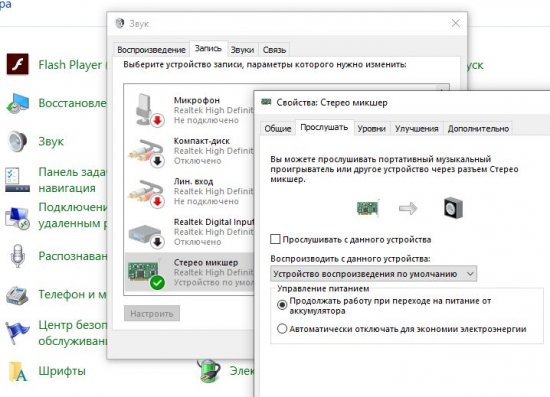Open Flash Player control panel icon
The height and width of the screenshot is (397, 550).
(x=18, y=64)
